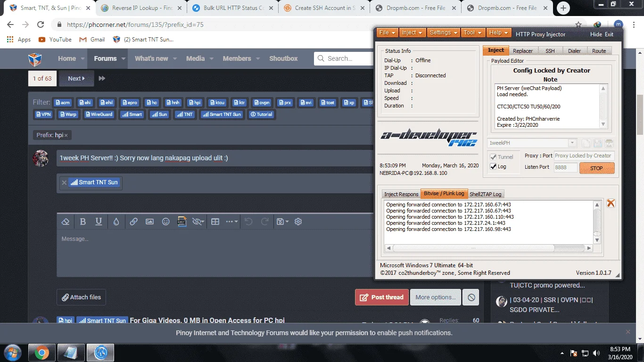The image size is (644, 362).
Task: Insert a link using the chain icon
Action: pos(133,222)
